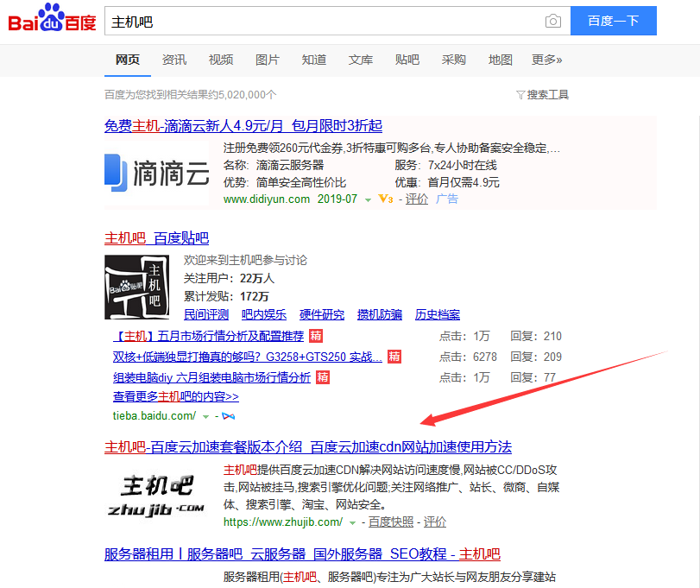Expand dropdown arrow next to www.zhujib.com
This screenshot has height=588, width=700.
pyautogui.click(x=352, y=522)
